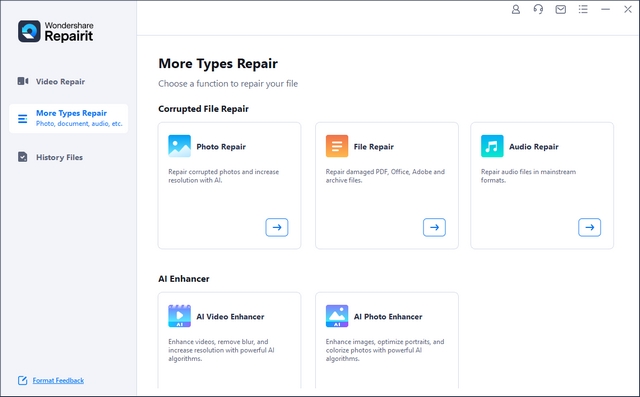Click the 'Enhance images, optimize portraits' description

tap(385, 350)
